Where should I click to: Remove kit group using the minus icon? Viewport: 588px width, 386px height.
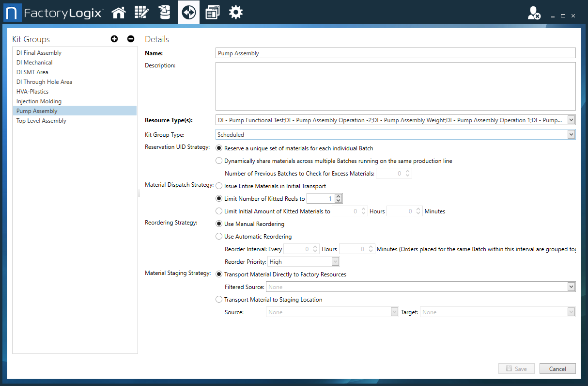click(x=131, y=39)
